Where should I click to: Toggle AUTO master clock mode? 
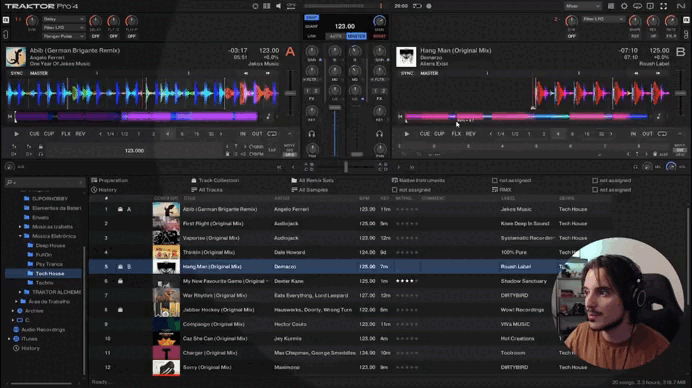(336, 36)
